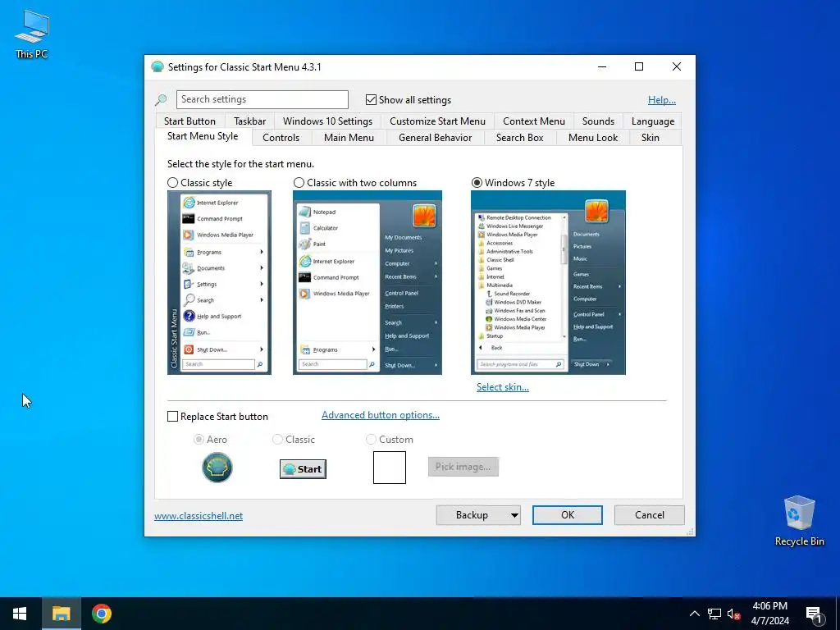Image resolution: width=840 pixels, height=630 pixels.
Task: Open Advanced button options... link
Action: pyautogui.click(x=381, y=415)
